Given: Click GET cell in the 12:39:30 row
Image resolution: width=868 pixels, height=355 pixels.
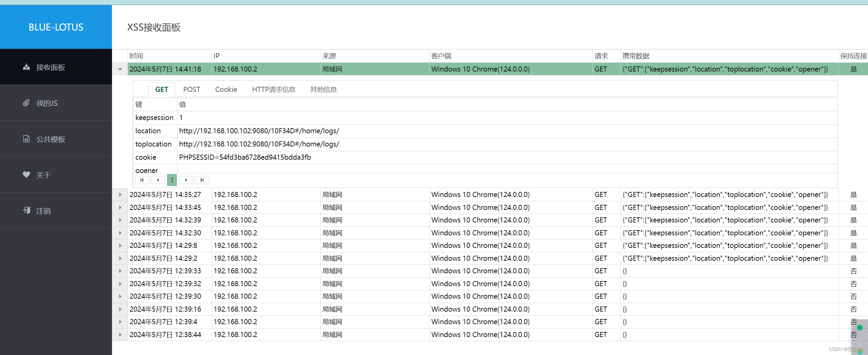Looking at the screenshot, I should [606, 296].
